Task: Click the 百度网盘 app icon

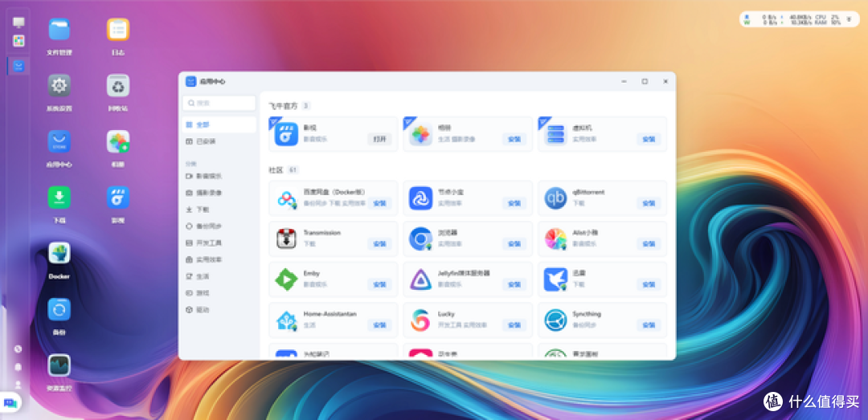Action: [x=286, y=198]
